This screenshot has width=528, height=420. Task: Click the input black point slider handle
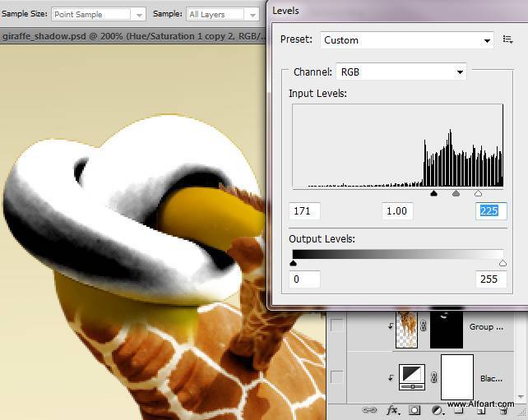434,194
